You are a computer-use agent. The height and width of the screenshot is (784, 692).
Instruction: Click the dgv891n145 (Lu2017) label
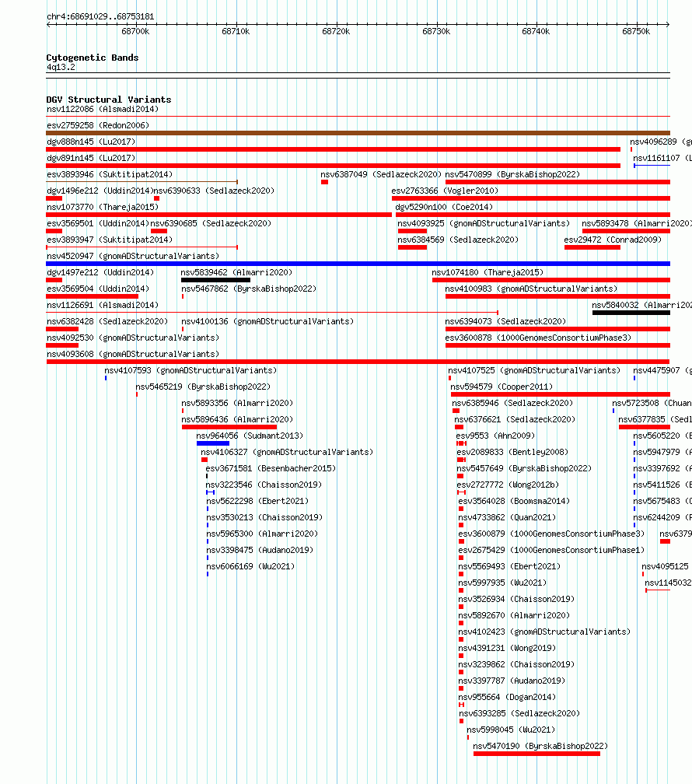click(91, 158)
